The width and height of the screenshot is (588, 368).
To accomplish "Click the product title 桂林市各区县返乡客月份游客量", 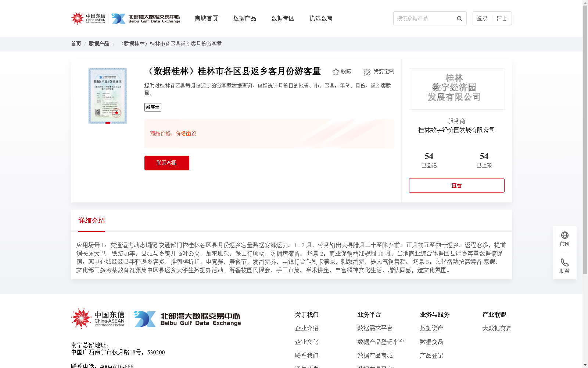I will pos(233,71).
